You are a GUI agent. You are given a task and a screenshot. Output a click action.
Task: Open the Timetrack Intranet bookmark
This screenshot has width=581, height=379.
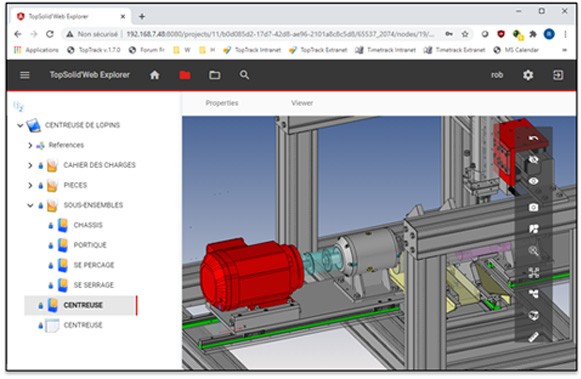click(x=385, y=50)
